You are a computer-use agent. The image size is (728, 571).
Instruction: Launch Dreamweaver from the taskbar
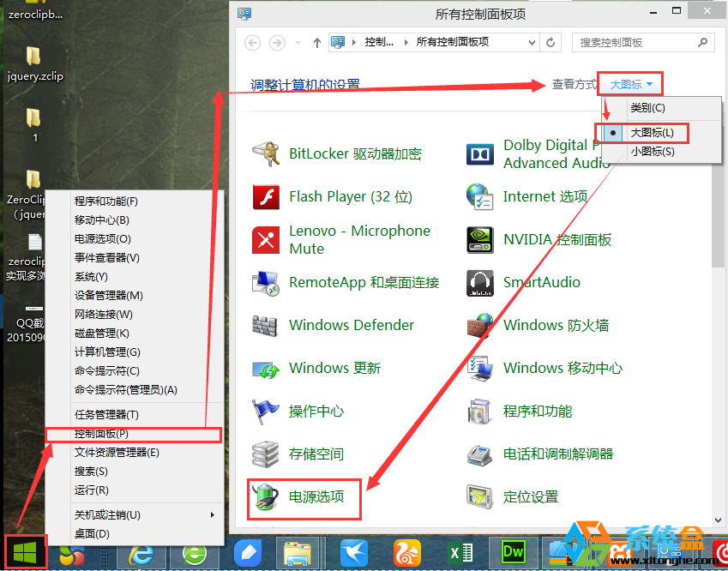click(514, 552)
